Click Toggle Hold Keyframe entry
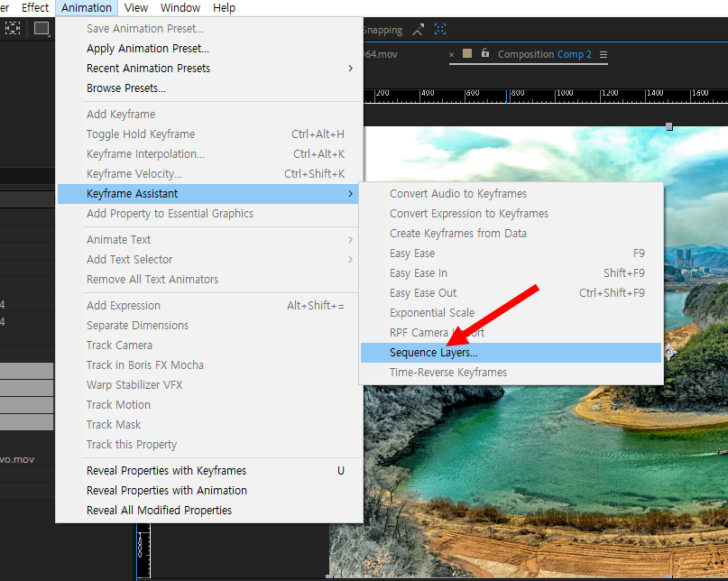Screen dimensions: 728x581 point(209,134)
